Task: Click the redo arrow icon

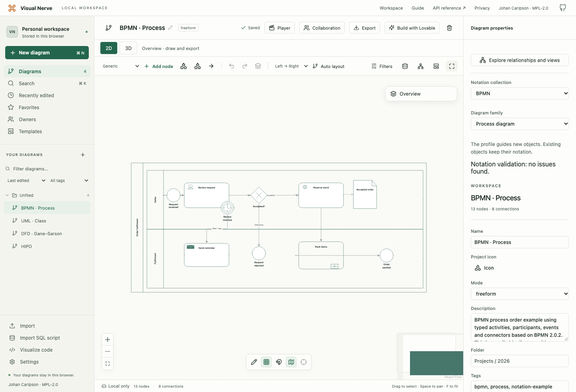Action: [x=245, y=66]
